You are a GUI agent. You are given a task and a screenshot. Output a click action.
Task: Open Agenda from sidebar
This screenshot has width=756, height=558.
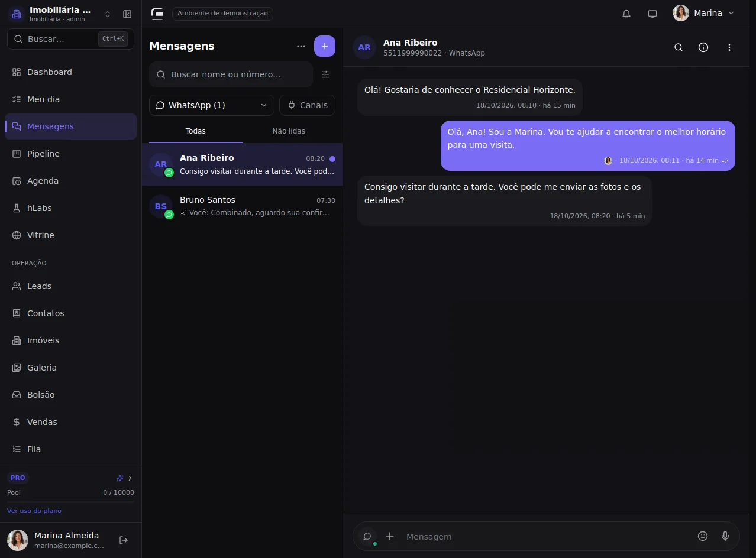click(70, 181)
